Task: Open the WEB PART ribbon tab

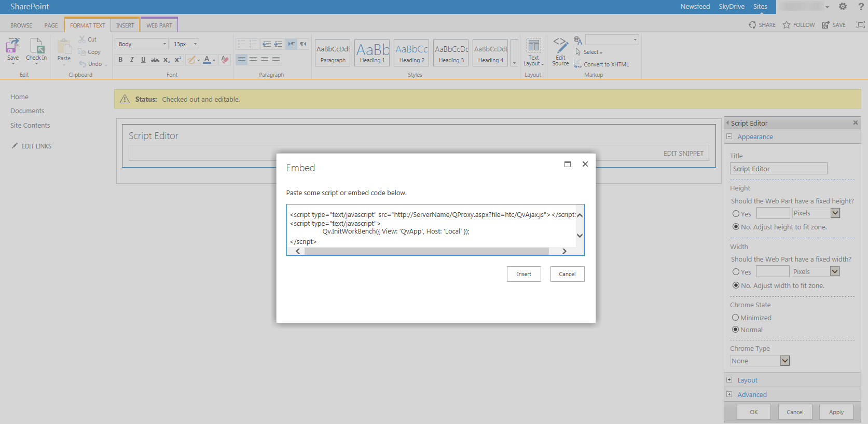Action: 159,25
